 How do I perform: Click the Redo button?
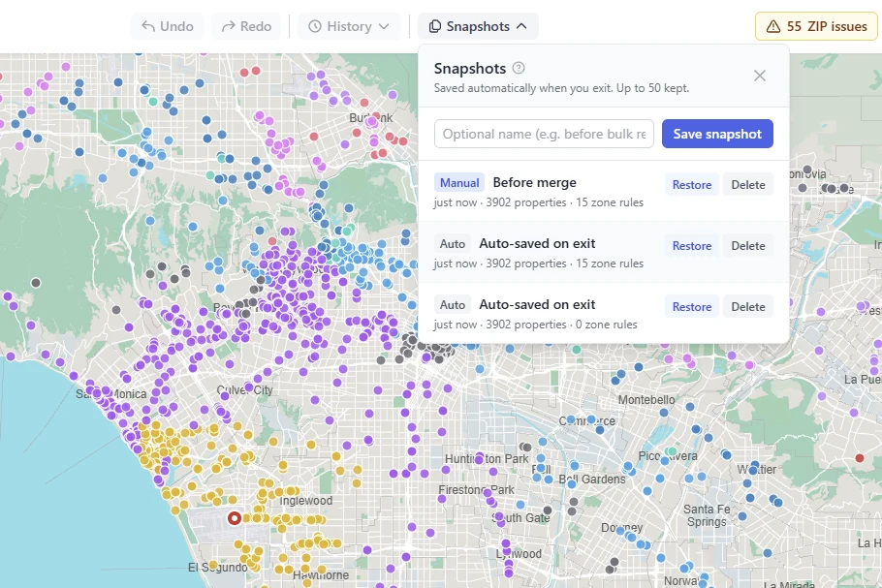tap(246, 26)
